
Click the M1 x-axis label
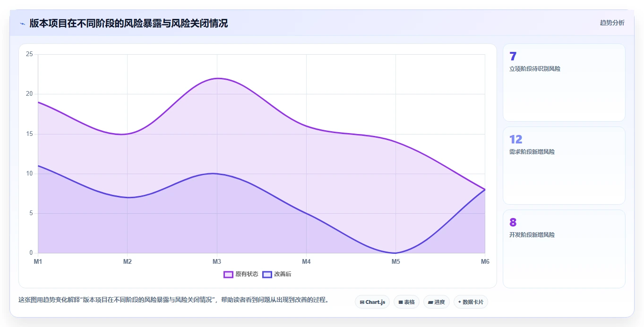click(x=38, y=261)
